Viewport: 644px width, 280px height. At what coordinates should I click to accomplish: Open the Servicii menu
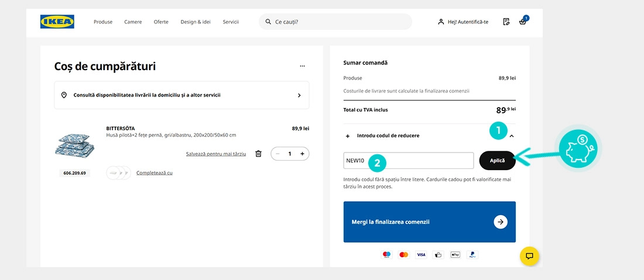click(231, 22)
